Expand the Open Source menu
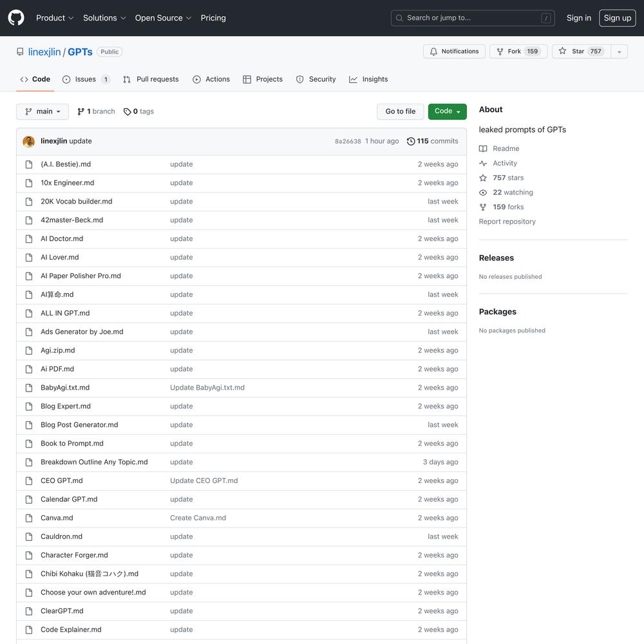The image size is (644, 644). (163, 17)
